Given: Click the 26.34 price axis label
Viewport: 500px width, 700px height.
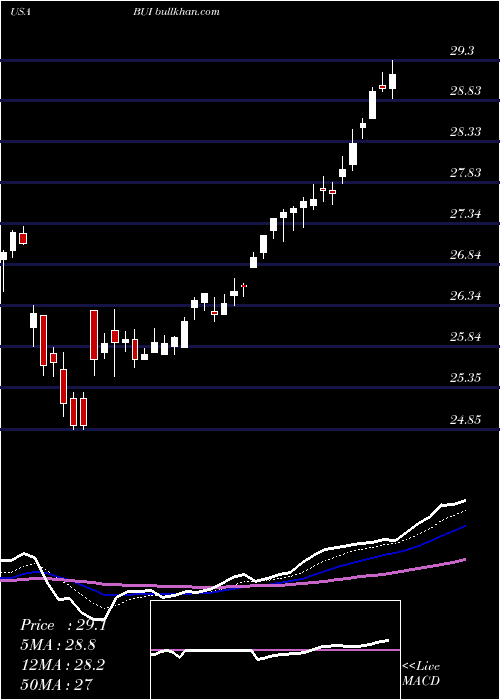Looking at the screenshot, I should click(x=466, y=296).
